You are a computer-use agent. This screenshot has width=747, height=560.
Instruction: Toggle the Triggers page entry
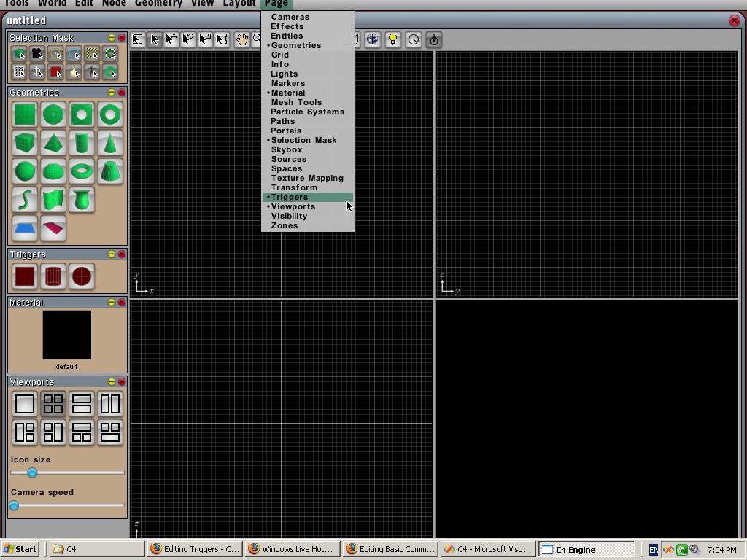pos(290,197)
